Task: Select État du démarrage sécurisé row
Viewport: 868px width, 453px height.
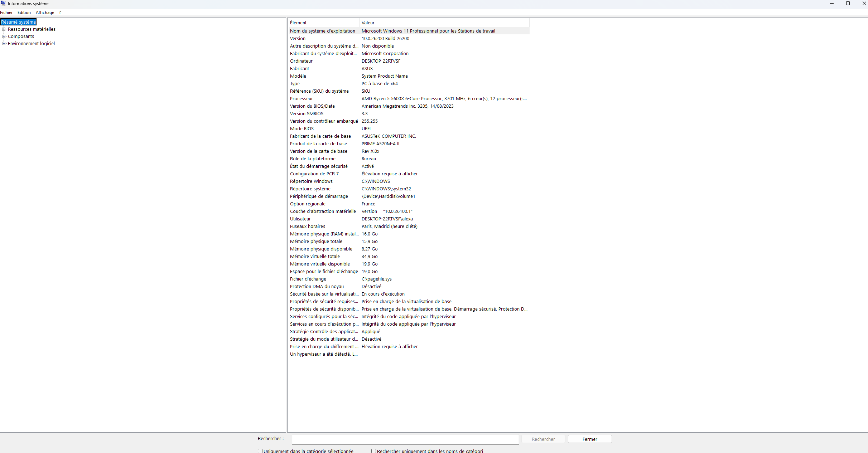Action: [x=409, y=166]
